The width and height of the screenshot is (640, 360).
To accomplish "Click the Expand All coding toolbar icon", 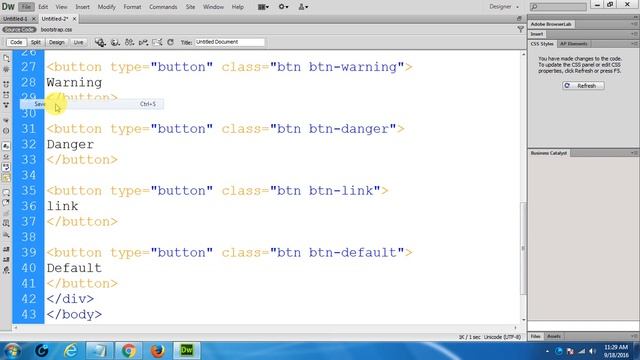I will point(6,105).
